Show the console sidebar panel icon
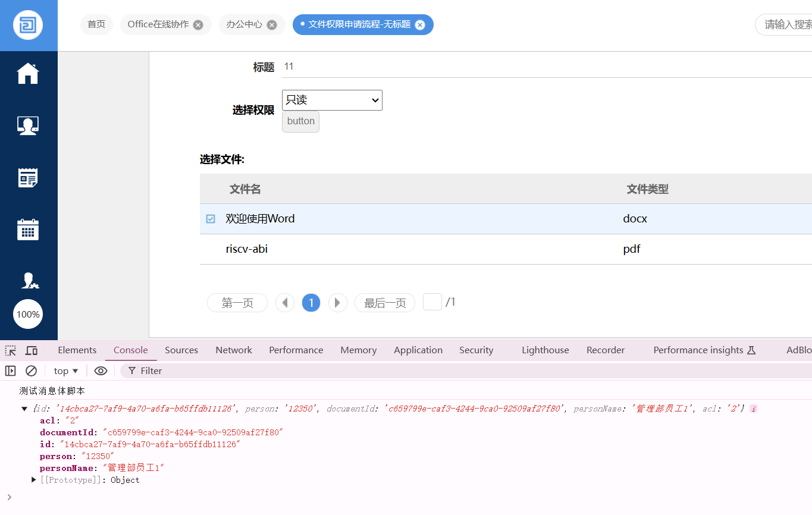The image size is (812, 515). (10, 371)
